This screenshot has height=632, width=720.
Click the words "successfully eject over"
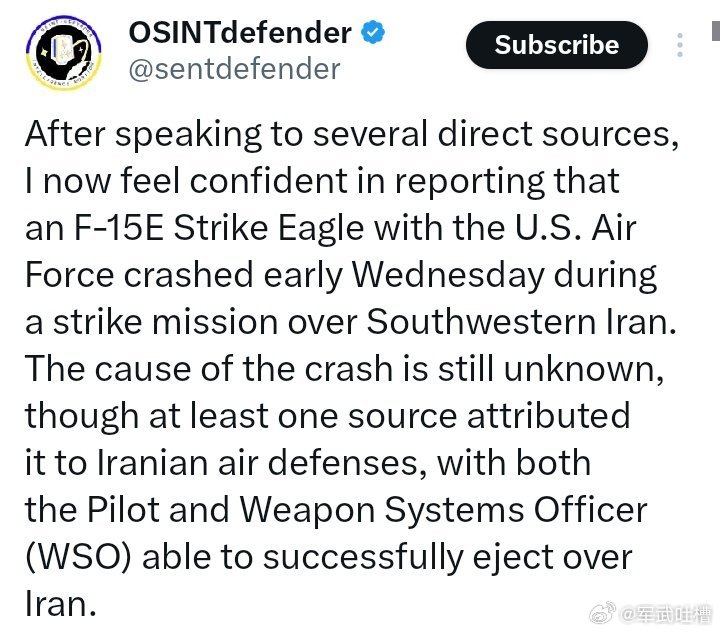(x=447, y=557)
